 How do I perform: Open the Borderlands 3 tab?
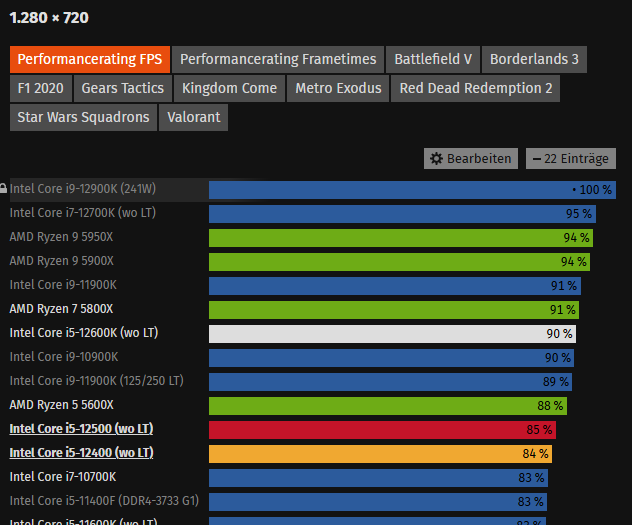coord(534,59)
